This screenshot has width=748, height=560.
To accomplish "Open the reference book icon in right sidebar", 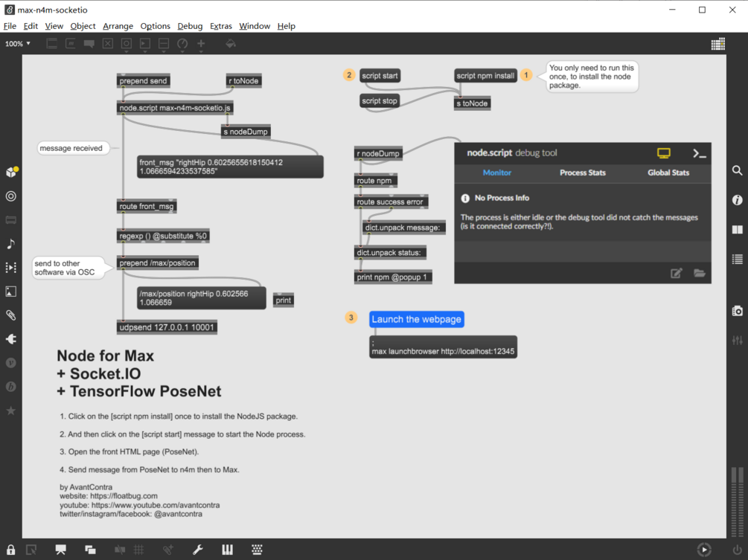I will 737,230.
